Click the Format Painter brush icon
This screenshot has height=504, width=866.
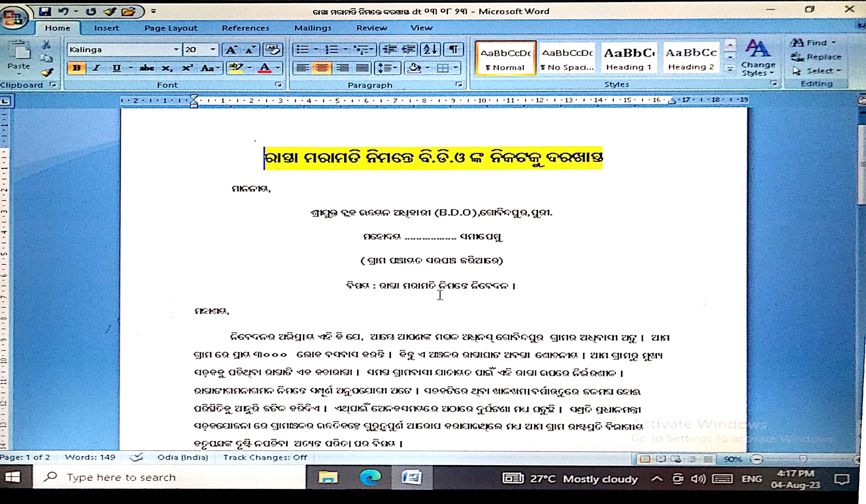pyautogui.click(x=47, y=73)
